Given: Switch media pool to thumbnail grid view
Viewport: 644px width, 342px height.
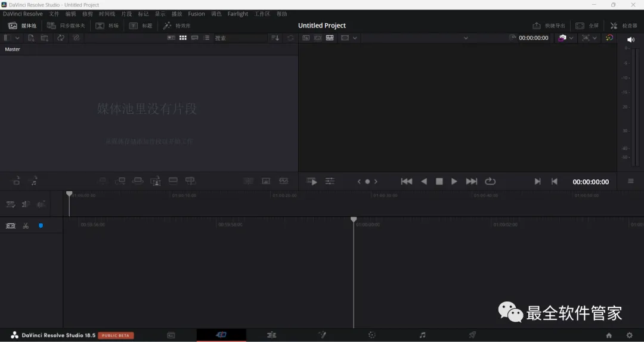Looking at the screenshot, I should (x=183, y=38).
